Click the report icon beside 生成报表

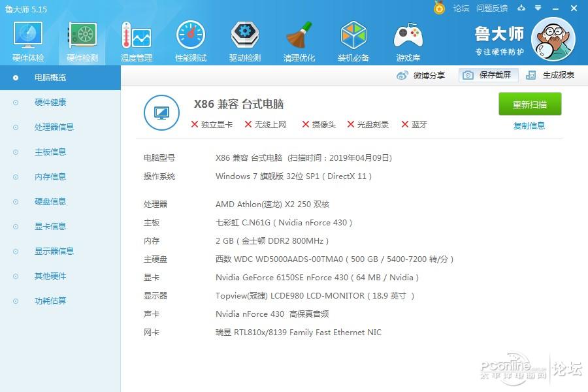click(531, 75)
